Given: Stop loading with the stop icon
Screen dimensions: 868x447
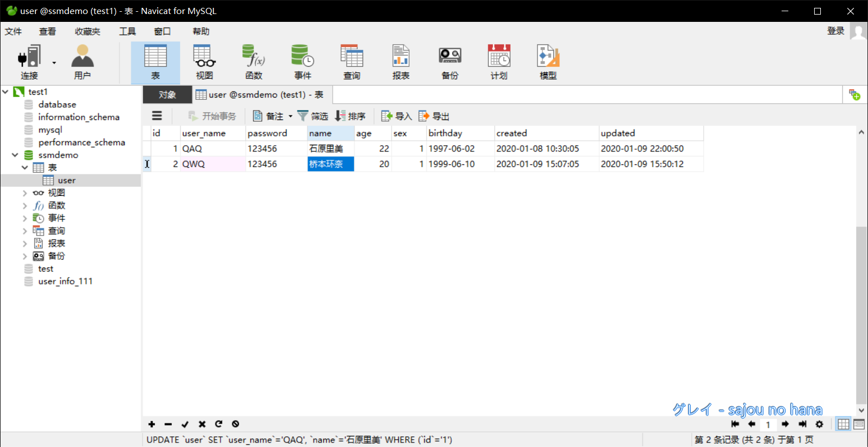Looking at the screenshot, I should 236,424.
